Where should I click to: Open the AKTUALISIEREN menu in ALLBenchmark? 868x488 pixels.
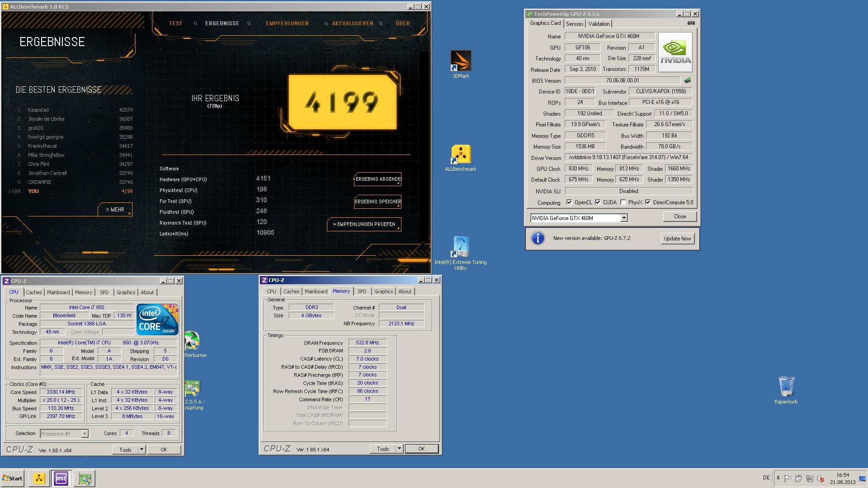pos(353,23)
